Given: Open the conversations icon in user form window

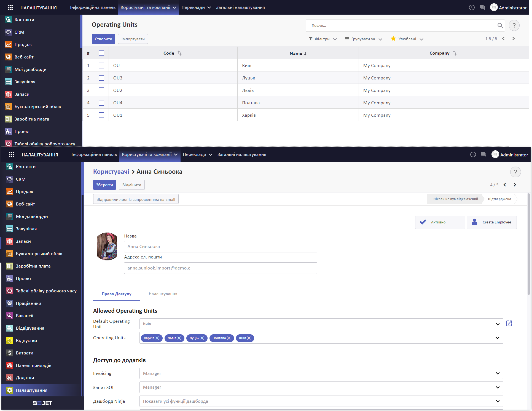Looking at the screenshot, I should click(x=484, y=154).
